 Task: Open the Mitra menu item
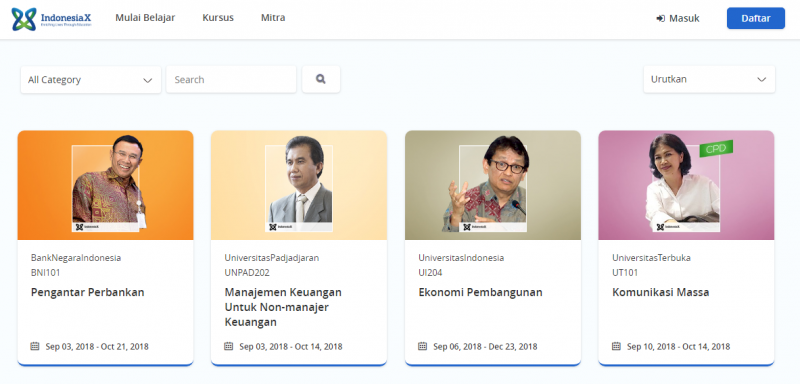(x=273, y=18)
